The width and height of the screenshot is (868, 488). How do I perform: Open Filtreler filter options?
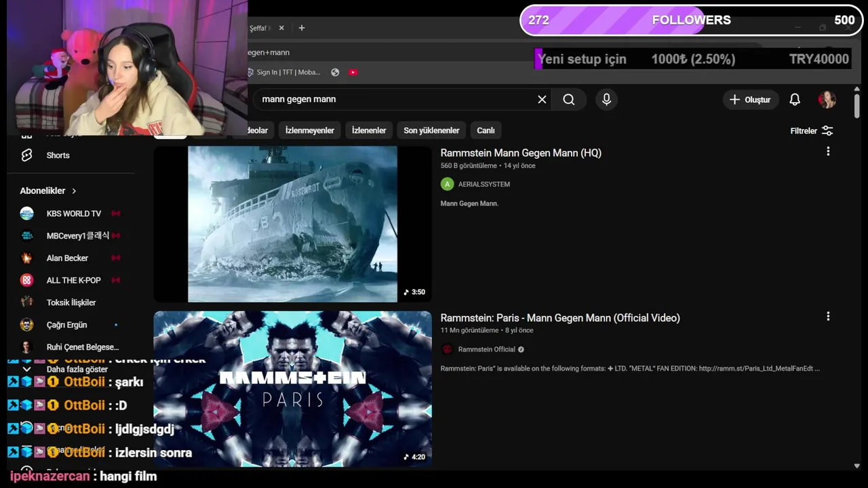[x=812, y=131]
